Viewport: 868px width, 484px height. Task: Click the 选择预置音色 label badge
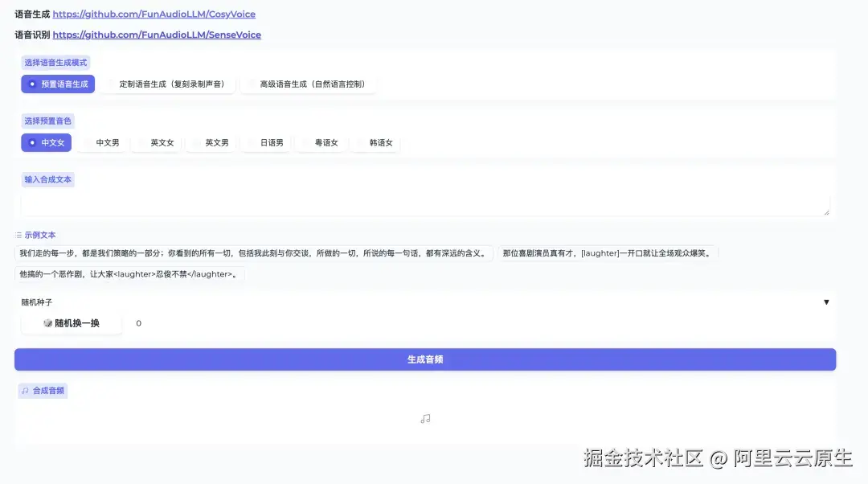45,121
